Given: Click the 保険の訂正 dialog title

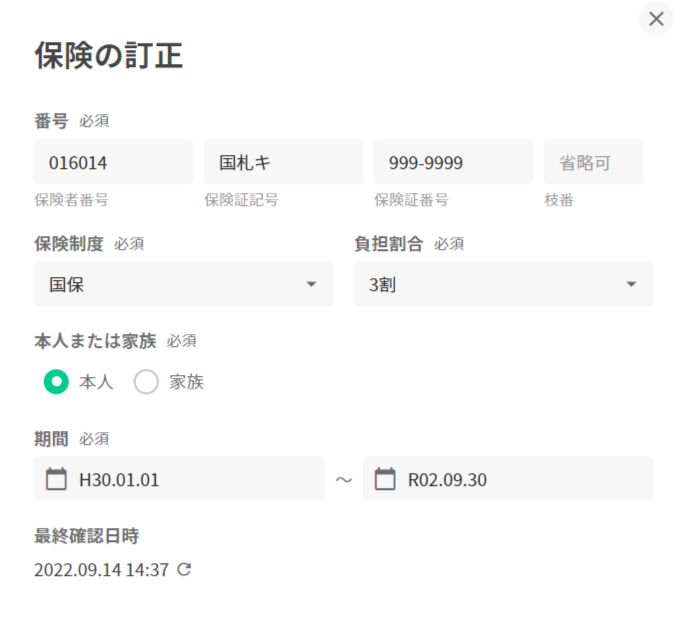Looking at the screenshot, I should click(x=109, y=56).
